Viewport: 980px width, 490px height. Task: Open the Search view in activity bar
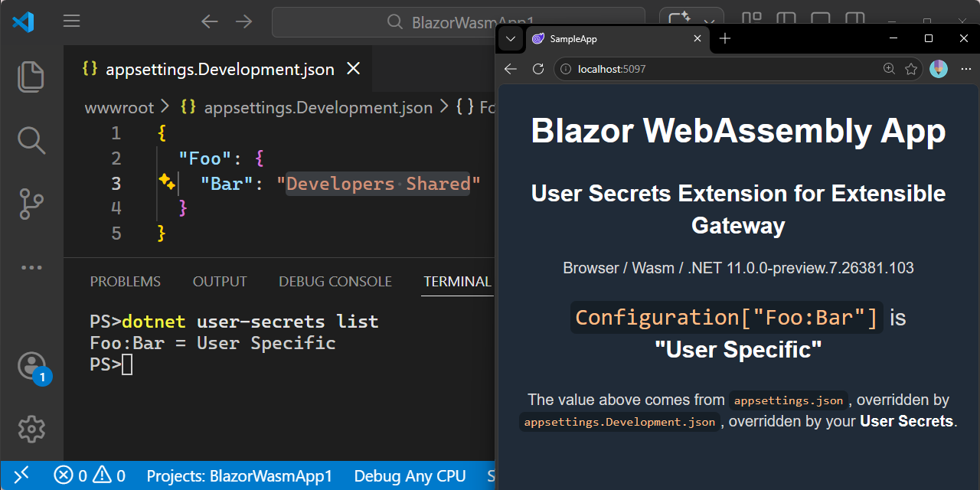(31, 141)
